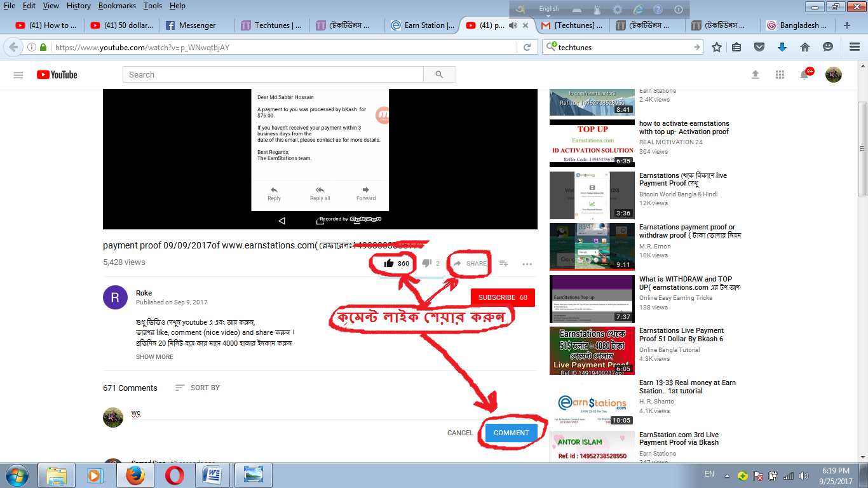Screen dimensions: 868x488
Task: Open Windows Media Player taskbar icon
Action: click(95, 475)
